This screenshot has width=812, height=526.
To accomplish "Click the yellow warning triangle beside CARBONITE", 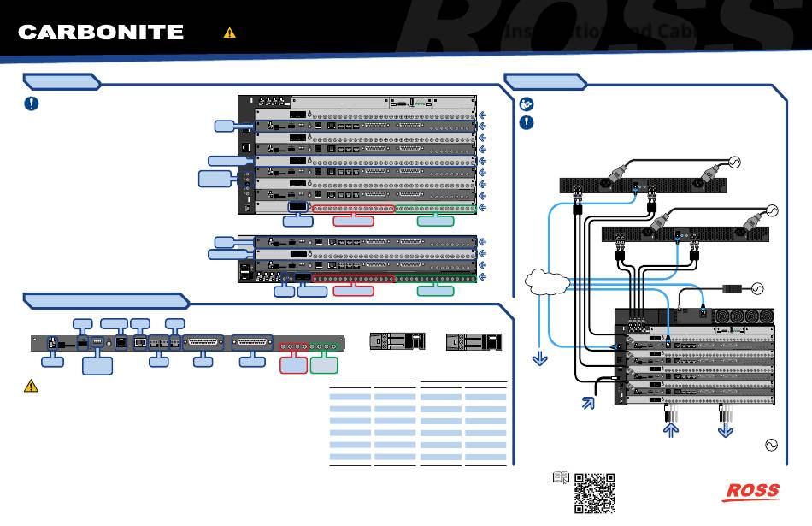I will coord(229,33).
